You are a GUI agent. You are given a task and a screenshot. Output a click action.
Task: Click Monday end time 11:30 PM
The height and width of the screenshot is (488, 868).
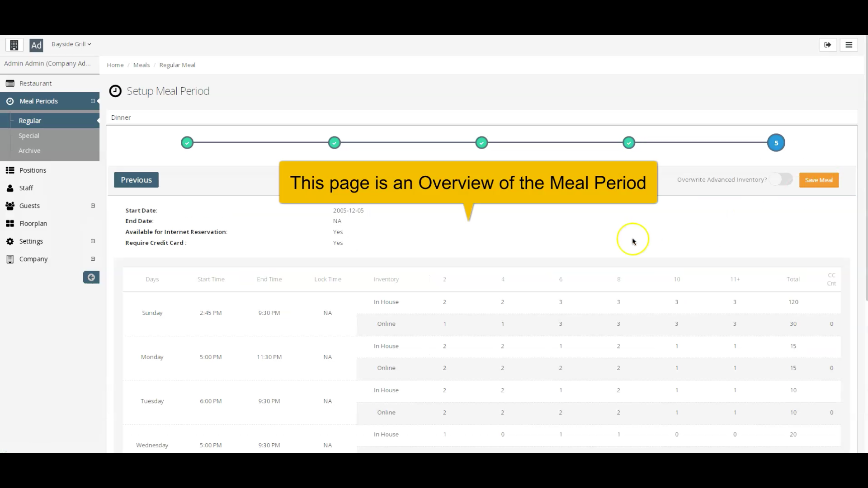pyautogui.click(x=269, y=357)
